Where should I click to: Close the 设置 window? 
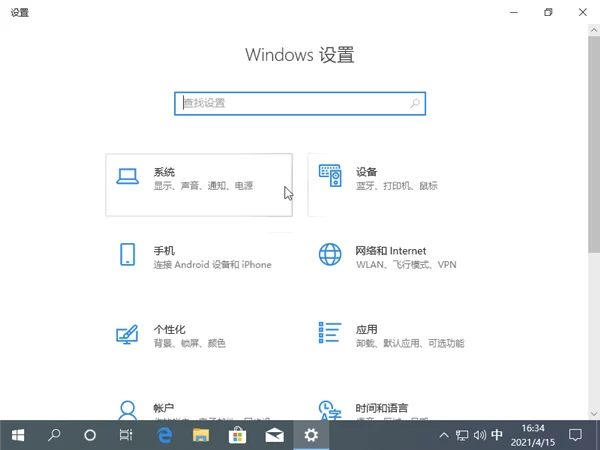point(583,12)
